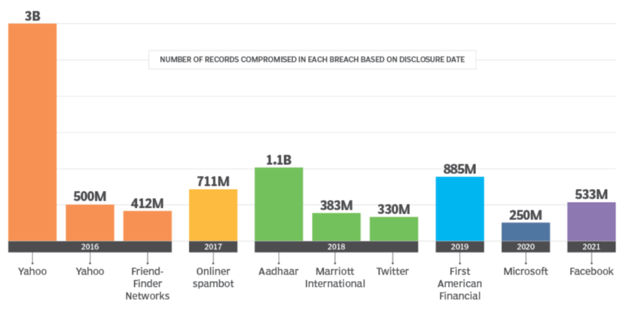The image size is (644, 321).
Task: Select the 2019 year marker
Action: [x=460, y=247]
